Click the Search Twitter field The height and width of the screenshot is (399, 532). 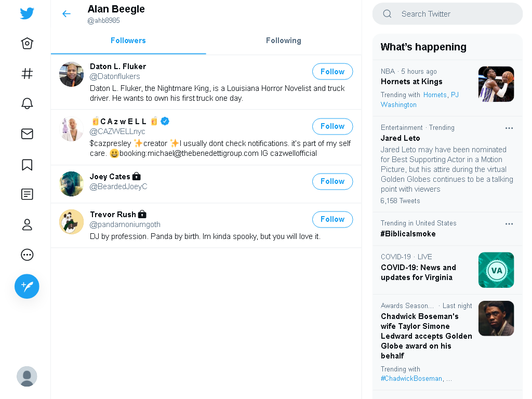pos(447,14)
